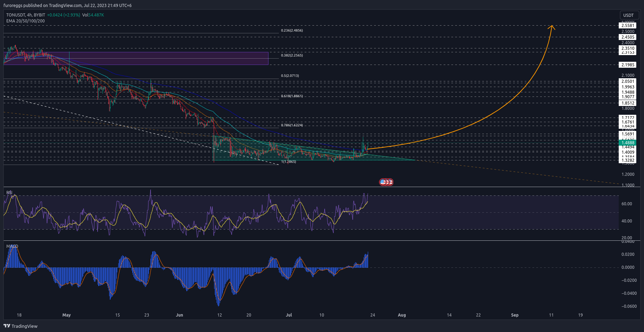Click the economic event flag icons below the chart
The height and width of the screenshot is (332, 644).
(x=386, y=182)
